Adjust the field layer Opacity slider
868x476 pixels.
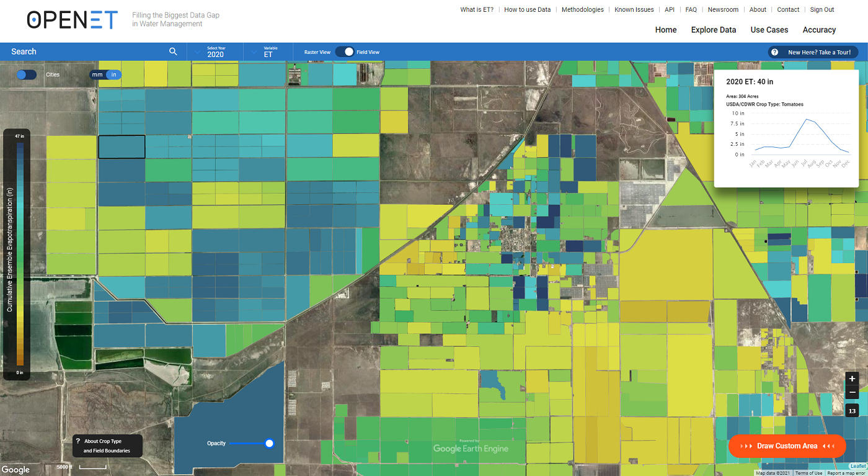(x=269, y=443)
